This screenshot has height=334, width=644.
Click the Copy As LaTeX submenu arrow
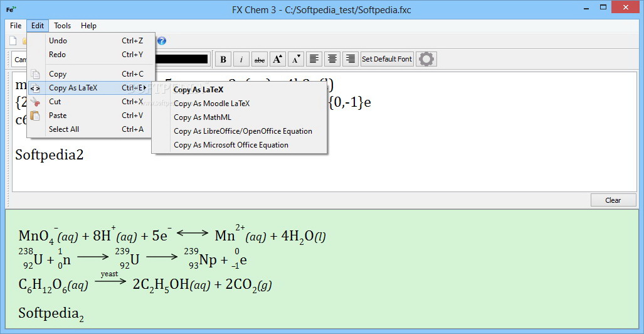[145, 88]
